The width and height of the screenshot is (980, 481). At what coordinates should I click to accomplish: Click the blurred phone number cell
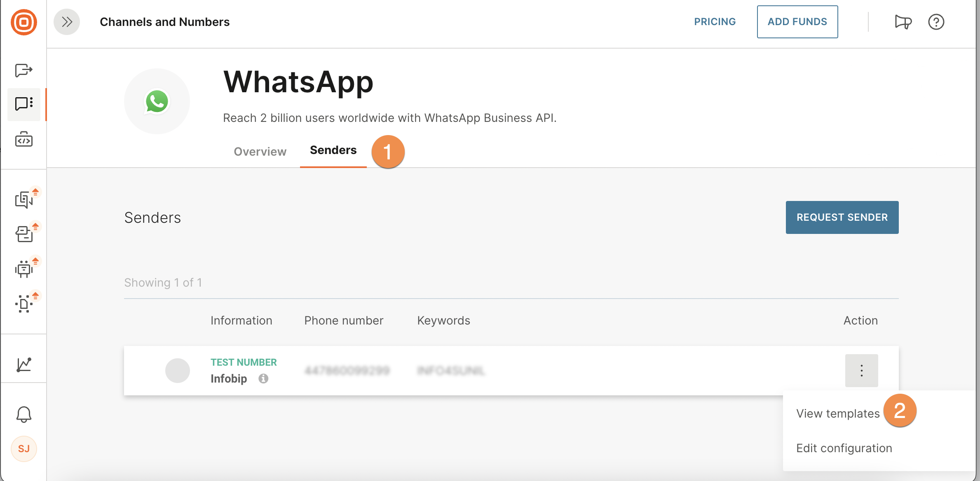347,371
